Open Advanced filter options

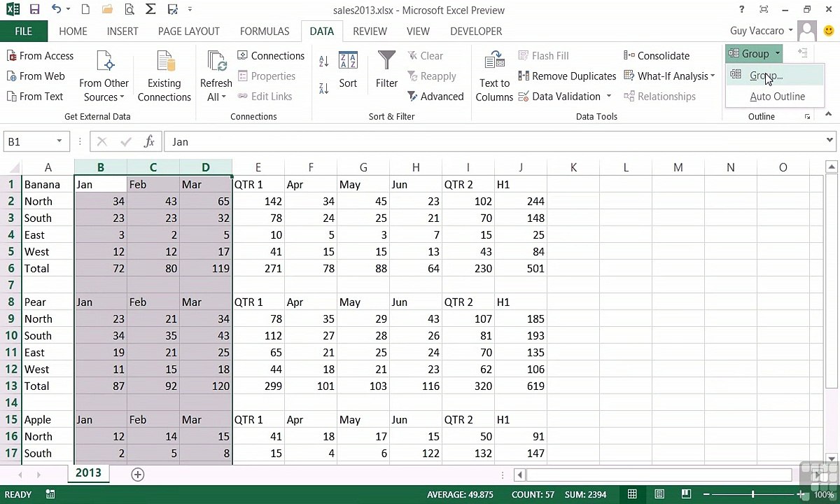435,97
